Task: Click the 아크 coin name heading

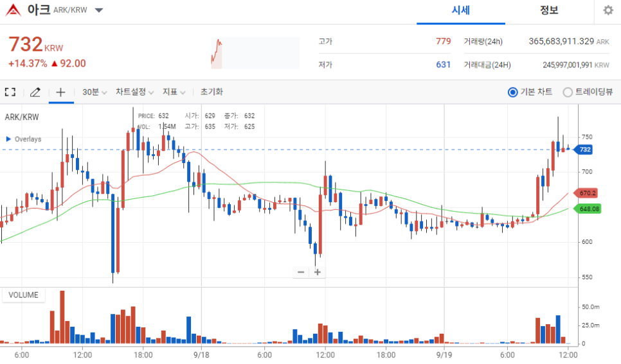Action: click(39, 10)
